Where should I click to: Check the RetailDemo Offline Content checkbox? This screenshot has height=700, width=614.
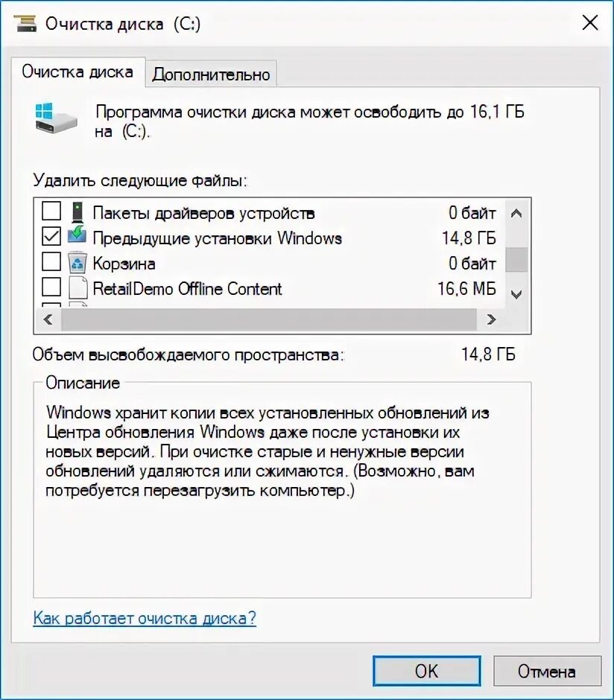pos(51,287)
